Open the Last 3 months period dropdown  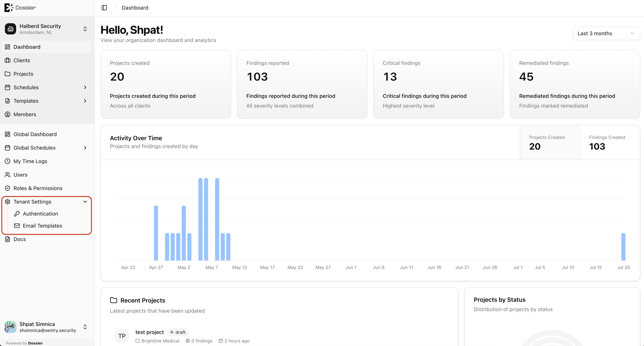606,34
